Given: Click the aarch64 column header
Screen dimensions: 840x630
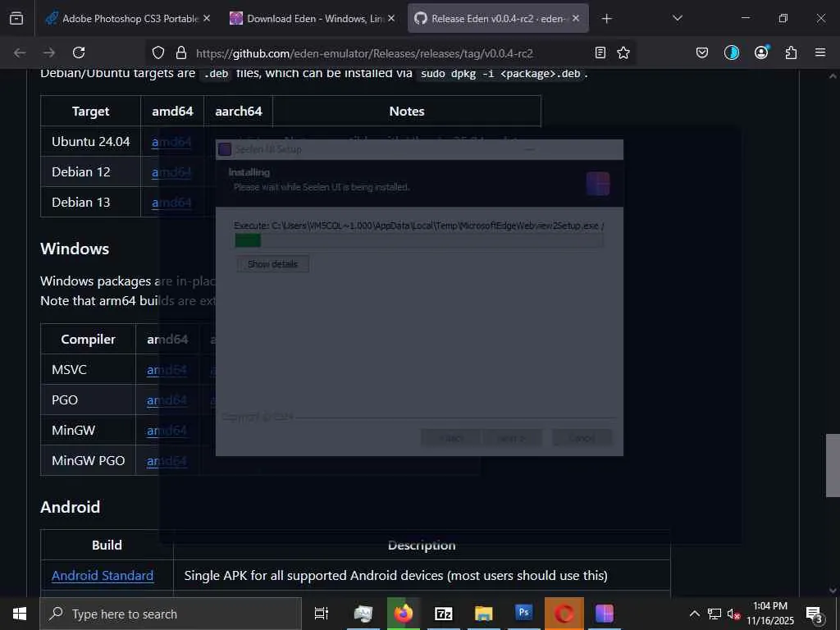Looking at the screenshot, I should point(239,111).
